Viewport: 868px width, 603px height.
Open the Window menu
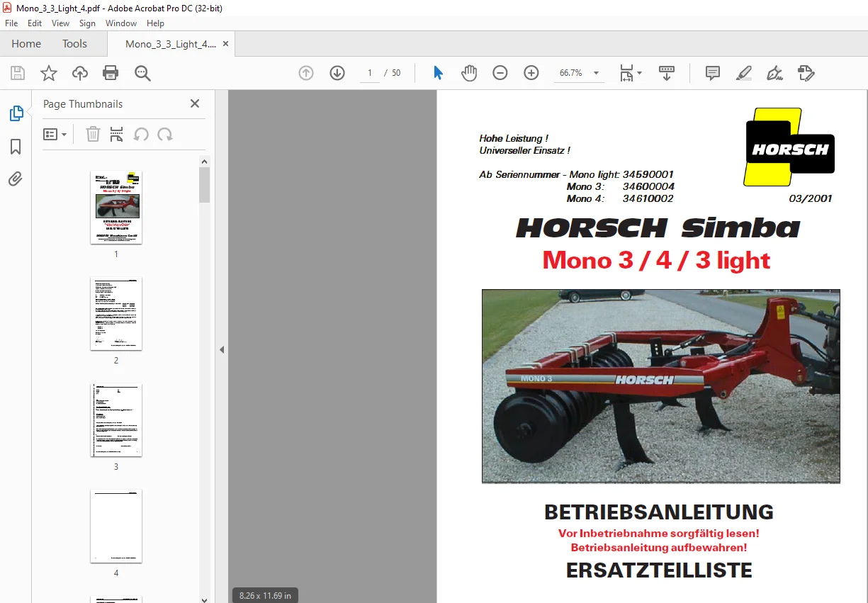pyautogui.click(x=121, y=23)
